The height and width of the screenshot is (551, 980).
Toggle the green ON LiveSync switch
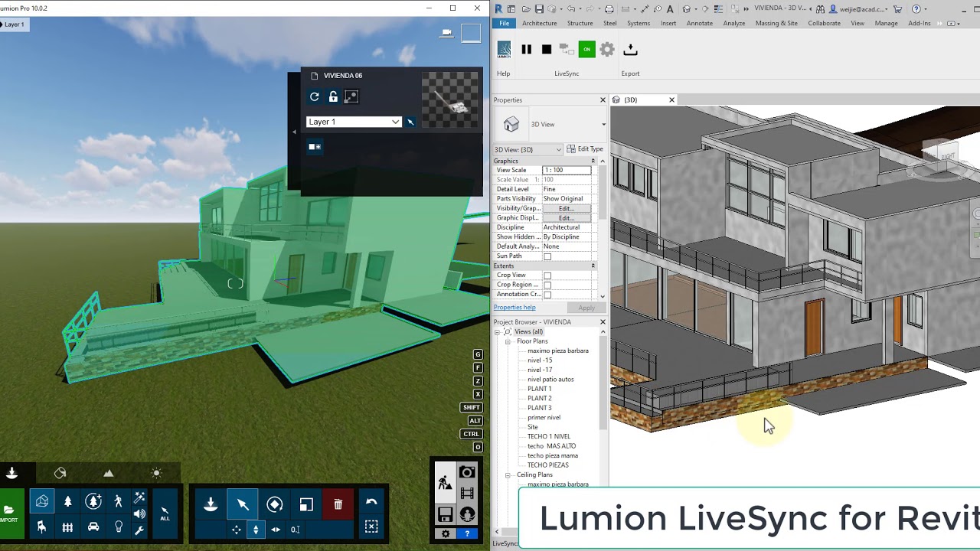pyautogui.click(x=586, y=50)
